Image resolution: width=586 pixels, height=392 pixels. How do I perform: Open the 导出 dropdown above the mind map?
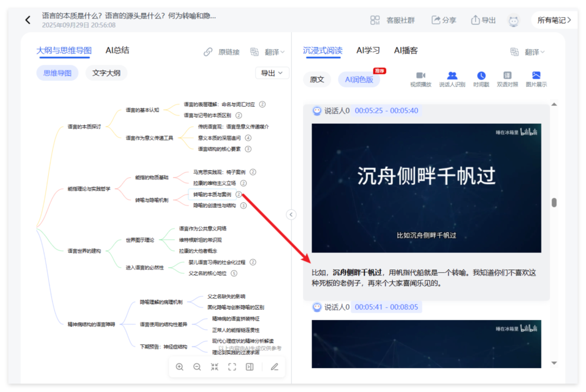(x=272, y=73)
